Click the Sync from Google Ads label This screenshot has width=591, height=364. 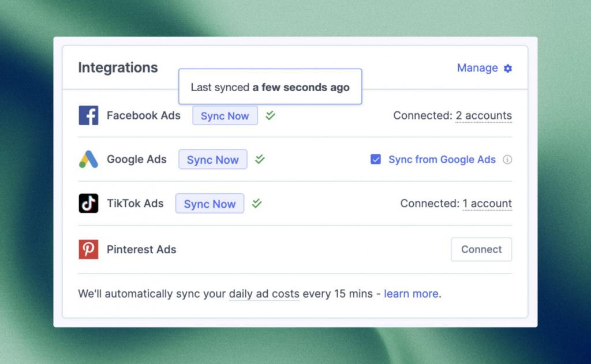[x=442, y=160]
